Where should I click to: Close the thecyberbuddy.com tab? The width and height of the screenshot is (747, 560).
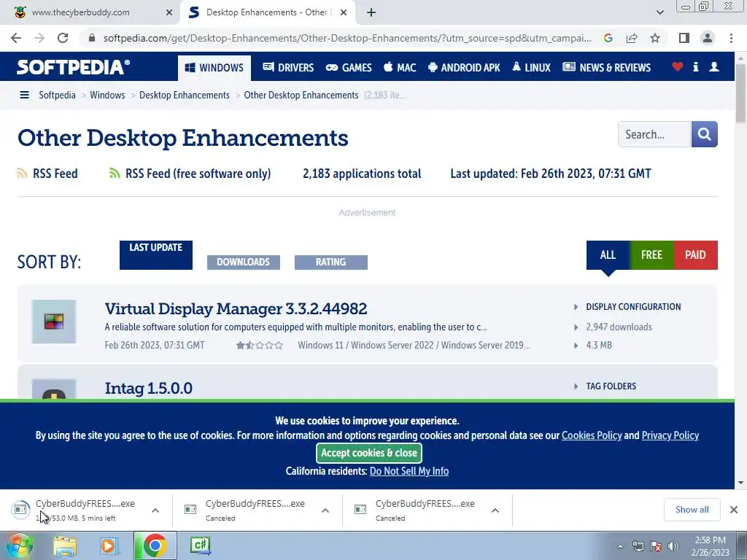pyautogui.click(x=169, y=12)
